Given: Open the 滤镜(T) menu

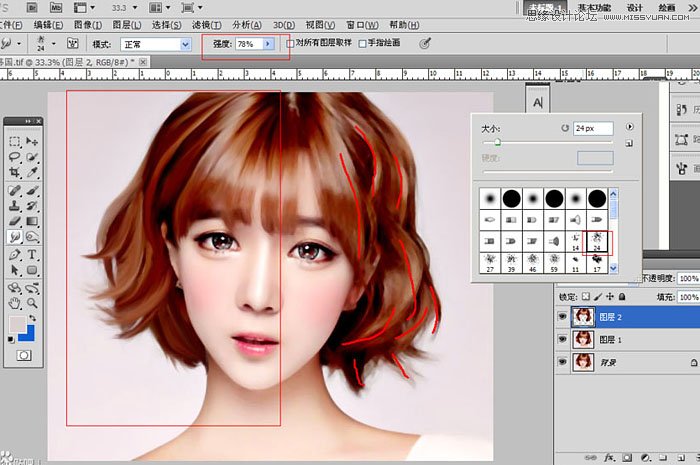Looking at the screenshot, I should (x=204, y=24).
